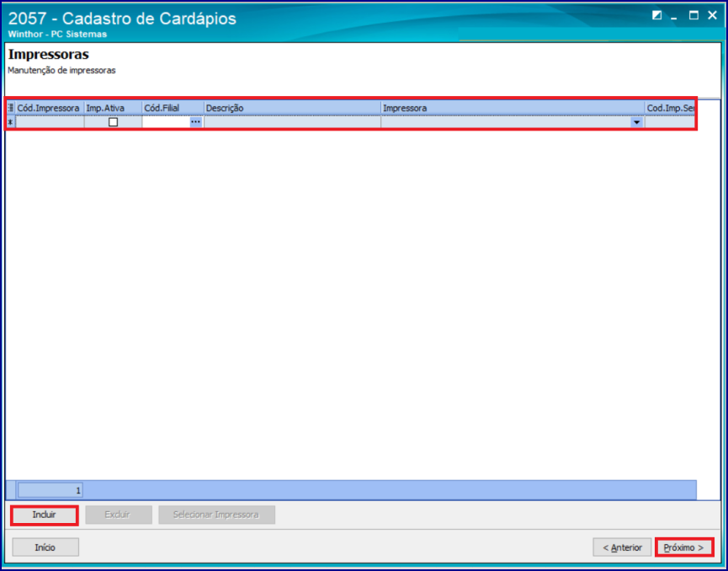The image size is (728, 571).
Task: Expand the Impressora dropdown list
Action: point(636,122)
